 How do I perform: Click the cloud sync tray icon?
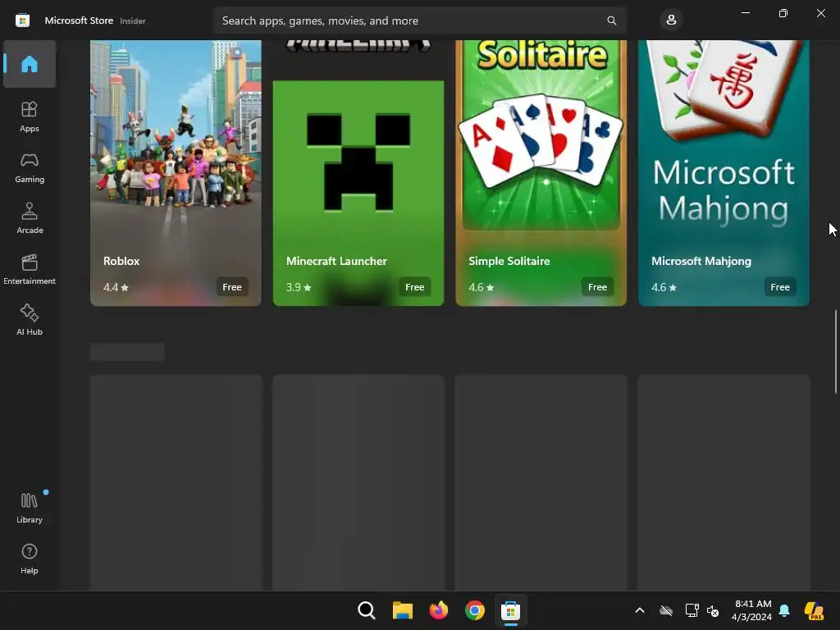coord(666,610)
